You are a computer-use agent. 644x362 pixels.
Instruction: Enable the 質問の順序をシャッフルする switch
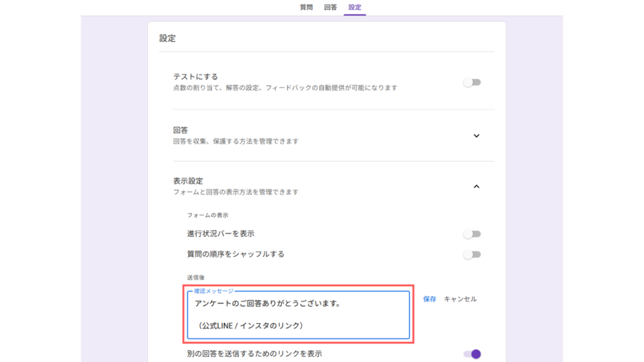[x=472, y=255]
